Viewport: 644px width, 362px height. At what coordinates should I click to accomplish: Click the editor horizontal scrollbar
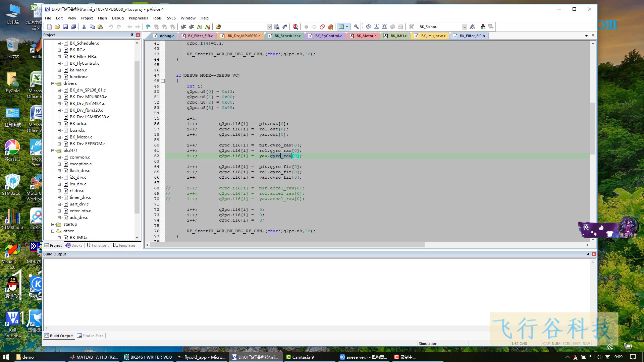point(287,245)
